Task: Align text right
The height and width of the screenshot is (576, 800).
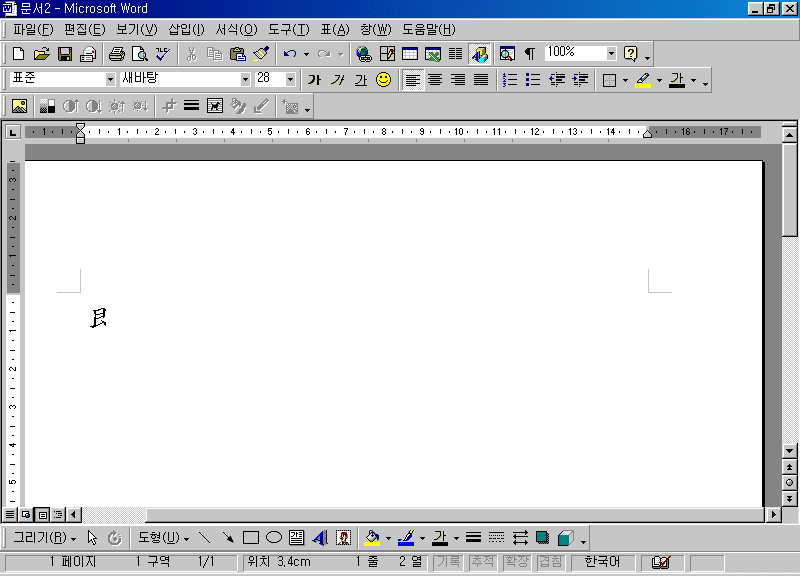Action: (458, 80)
